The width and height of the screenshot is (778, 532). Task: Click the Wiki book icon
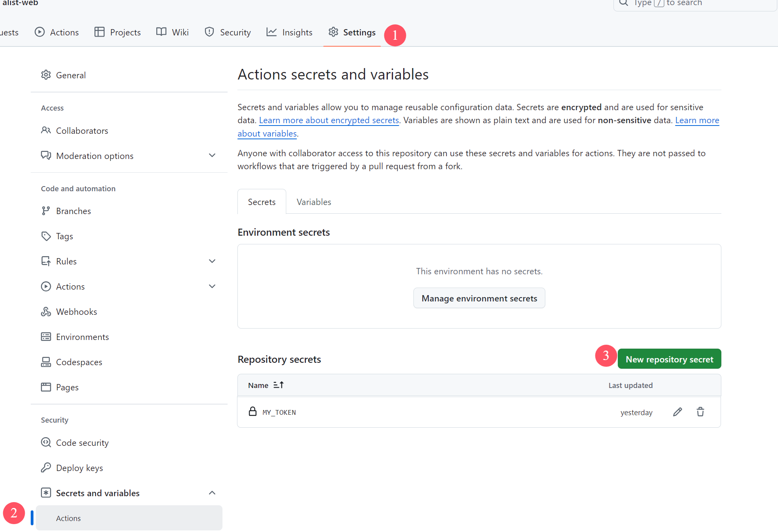161,32
